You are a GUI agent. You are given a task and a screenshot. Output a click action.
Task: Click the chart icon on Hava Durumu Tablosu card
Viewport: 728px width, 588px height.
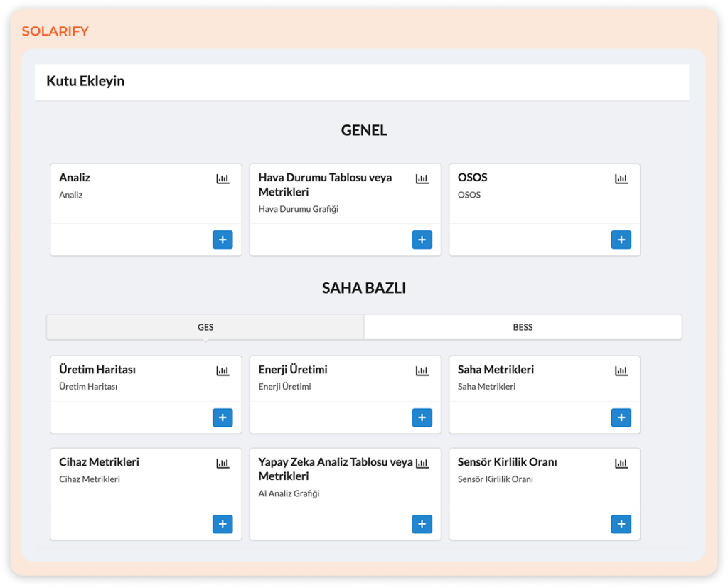(x=422, y=178)
